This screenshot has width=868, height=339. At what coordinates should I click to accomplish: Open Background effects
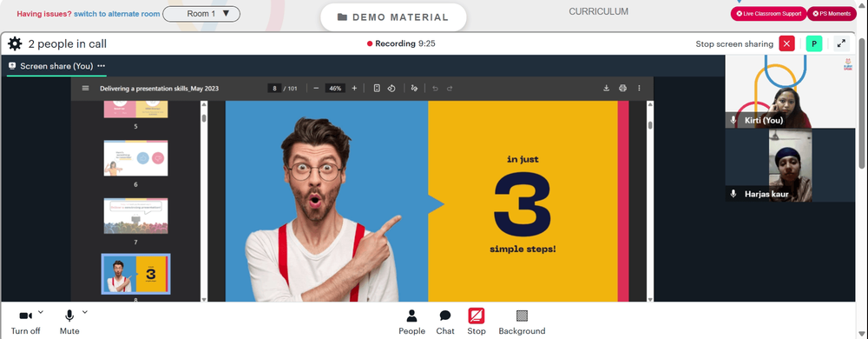click(522, 322)
